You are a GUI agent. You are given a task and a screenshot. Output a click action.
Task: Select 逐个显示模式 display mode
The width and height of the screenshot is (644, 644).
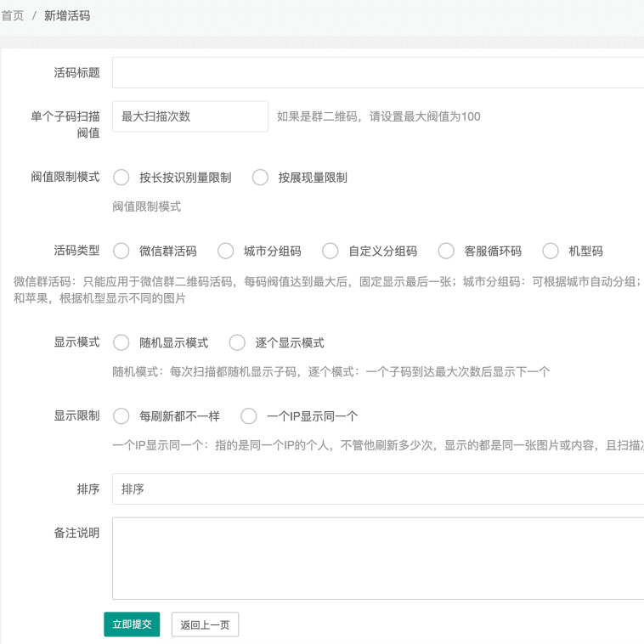pyautogui.click(x=237, y=343)
